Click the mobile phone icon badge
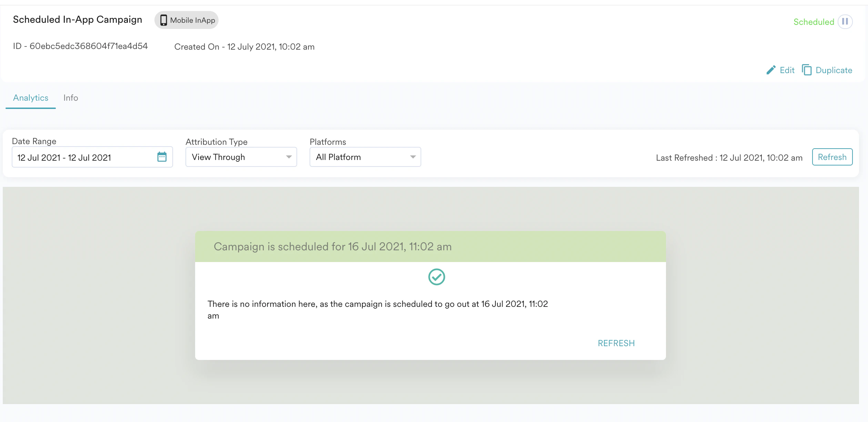 (x=164, y=20)
